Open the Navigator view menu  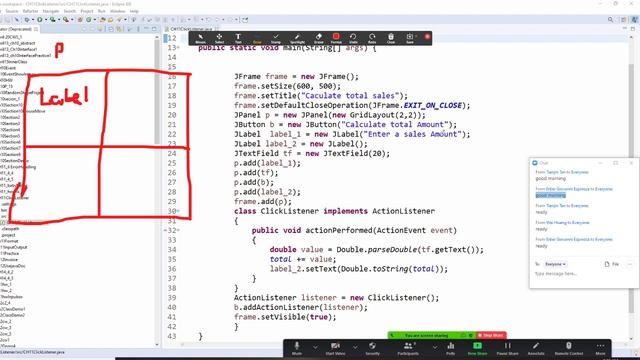click(138, 29)
